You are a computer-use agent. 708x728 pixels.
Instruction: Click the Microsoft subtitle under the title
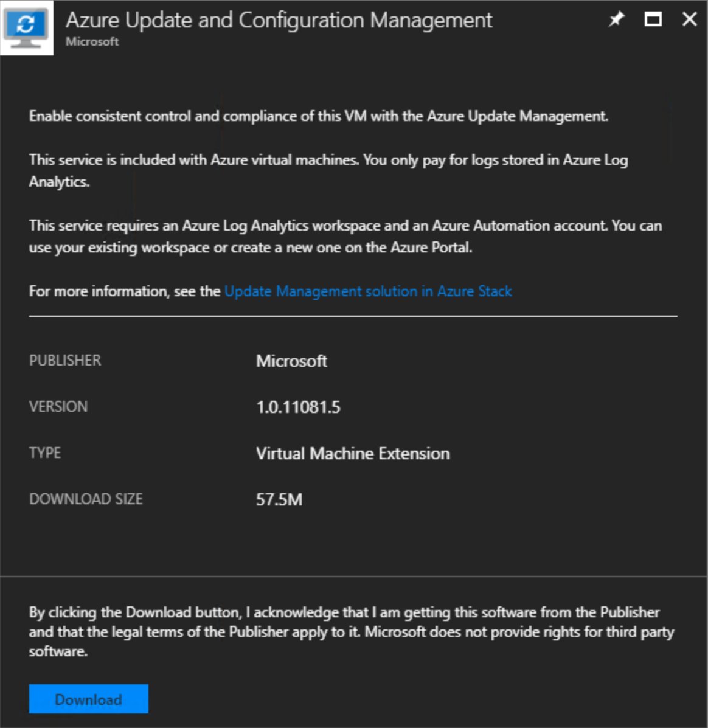(x=92, y=42)
